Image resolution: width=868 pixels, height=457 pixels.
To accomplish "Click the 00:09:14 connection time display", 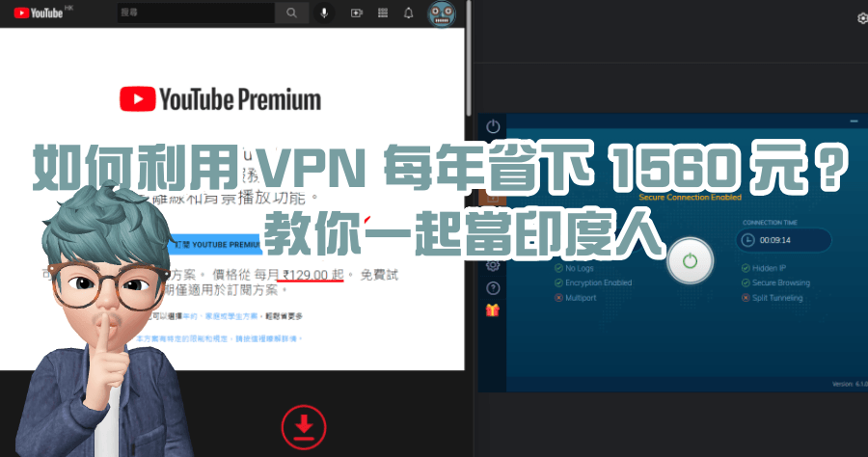I will point(784,240).
